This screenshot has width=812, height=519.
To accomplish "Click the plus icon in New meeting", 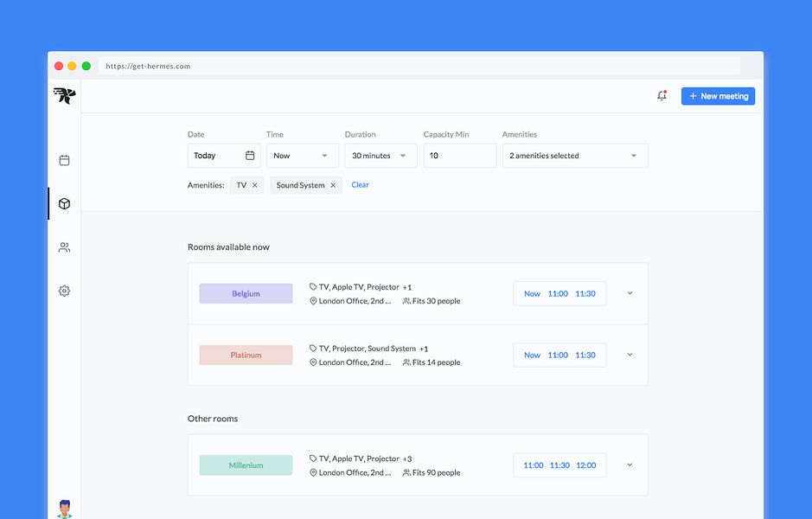I will [693, 96].
